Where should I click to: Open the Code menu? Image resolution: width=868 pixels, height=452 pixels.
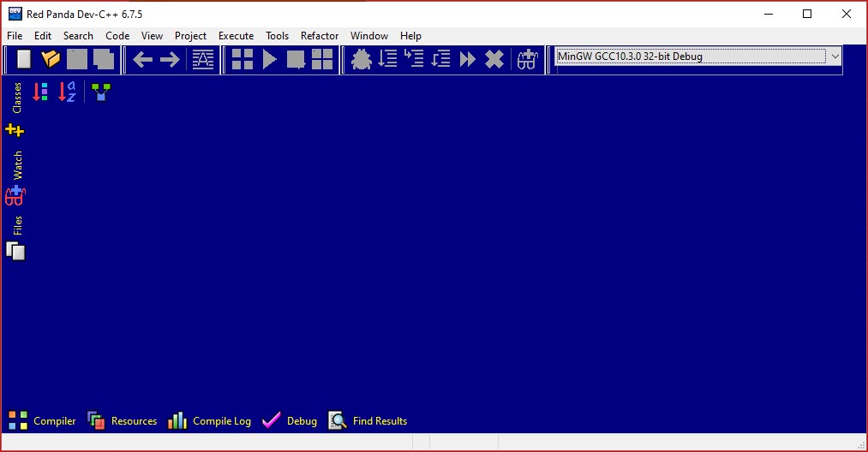point(117,36)
